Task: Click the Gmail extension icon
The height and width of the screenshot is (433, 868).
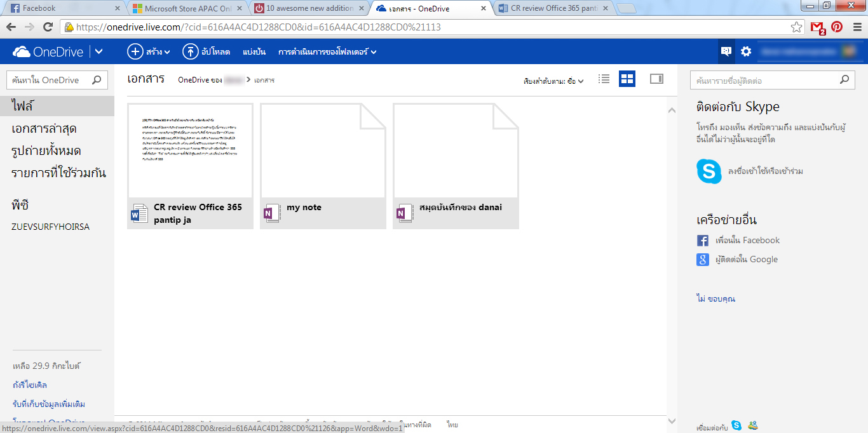Action: click(818, 27)
